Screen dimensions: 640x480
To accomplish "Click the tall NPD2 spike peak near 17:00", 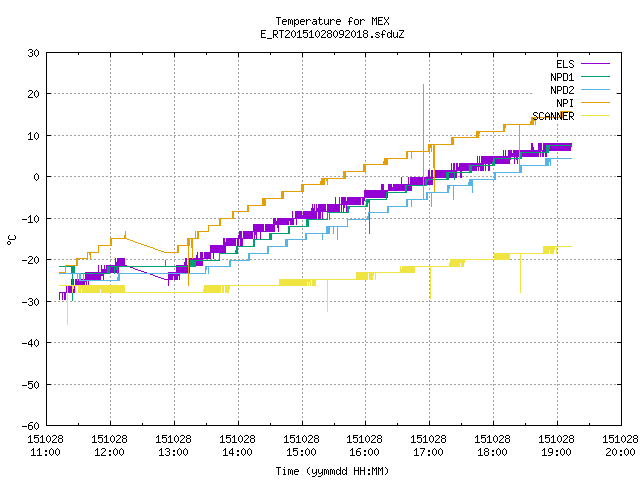I will click(423, 85).
